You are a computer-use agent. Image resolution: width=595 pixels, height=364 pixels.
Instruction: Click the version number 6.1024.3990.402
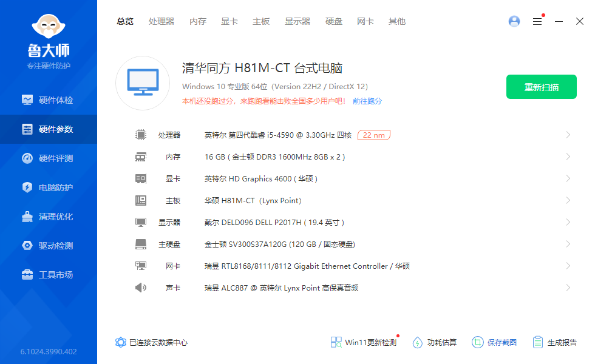[x=49, y=351]
